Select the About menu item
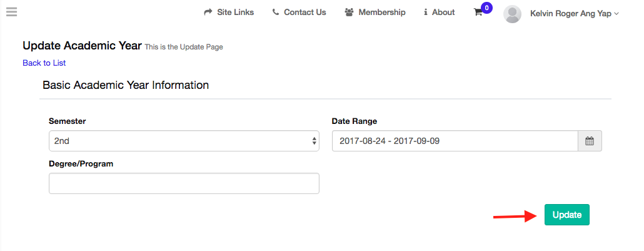644x251 pixels. pyautogui.click(x=443, y=13)
